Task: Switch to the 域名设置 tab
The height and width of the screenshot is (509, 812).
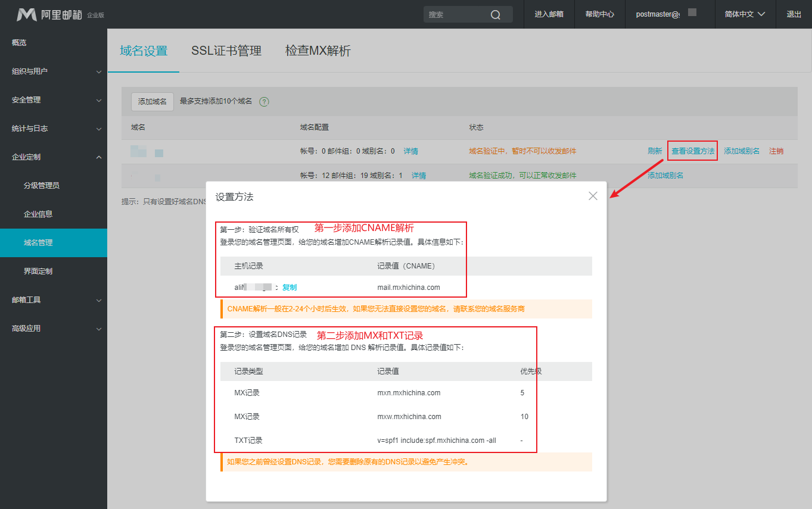Action: [144, 51]
